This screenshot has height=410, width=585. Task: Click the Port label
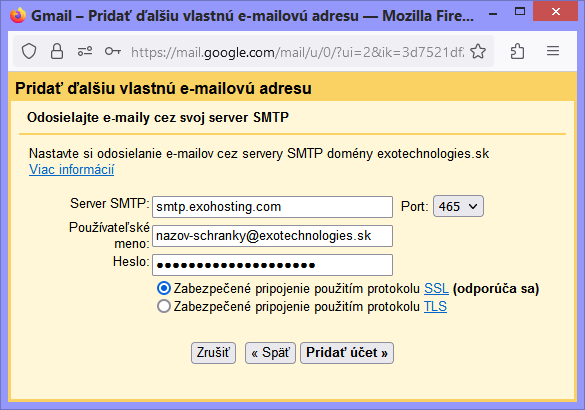[x=414, y=206]
